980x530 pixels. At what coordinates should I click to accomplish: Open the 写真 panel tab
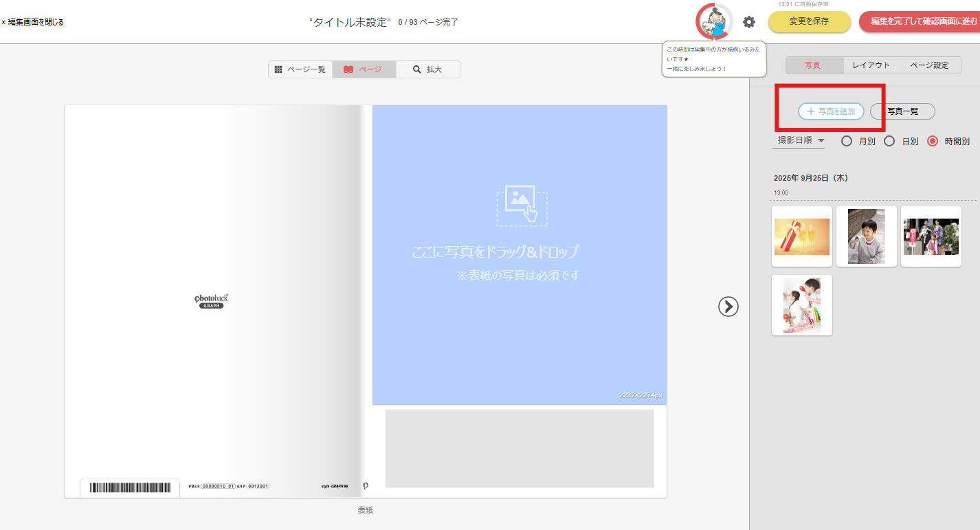coord(814,65)
